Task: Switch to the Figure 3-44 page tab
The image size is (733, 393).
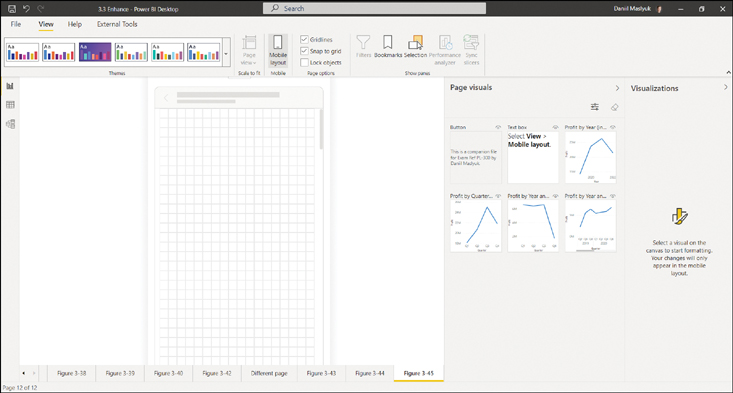Action: tap(370, 373)
